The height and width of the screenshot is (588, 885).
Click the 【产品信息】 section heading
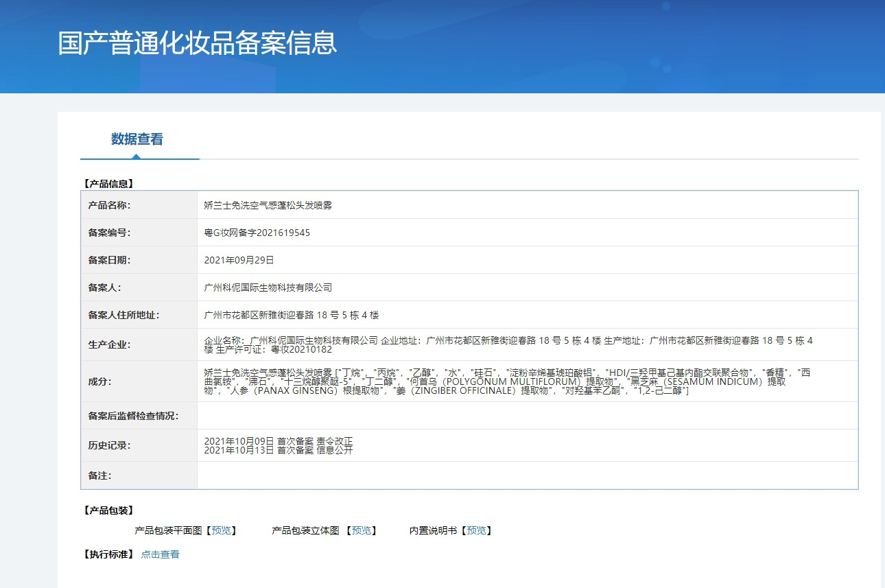(108, 184)
